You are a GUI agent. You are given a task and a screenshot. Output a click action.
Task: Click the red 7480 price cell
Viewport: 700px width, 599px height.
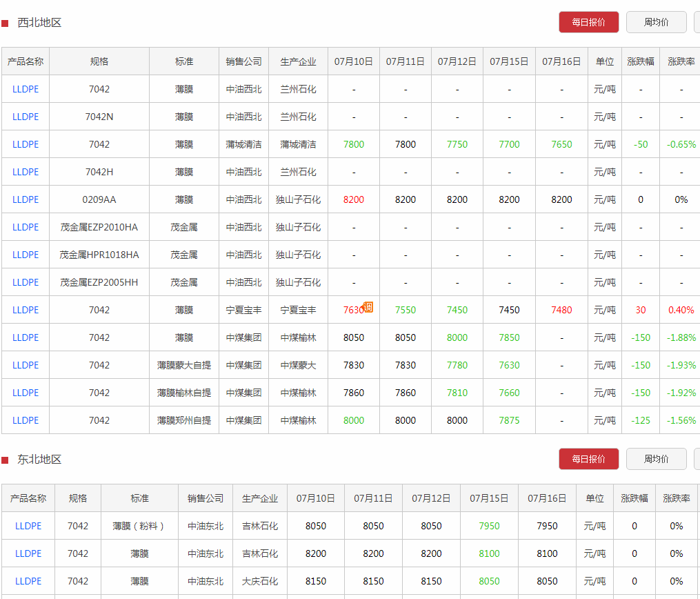tap(561, 310)
